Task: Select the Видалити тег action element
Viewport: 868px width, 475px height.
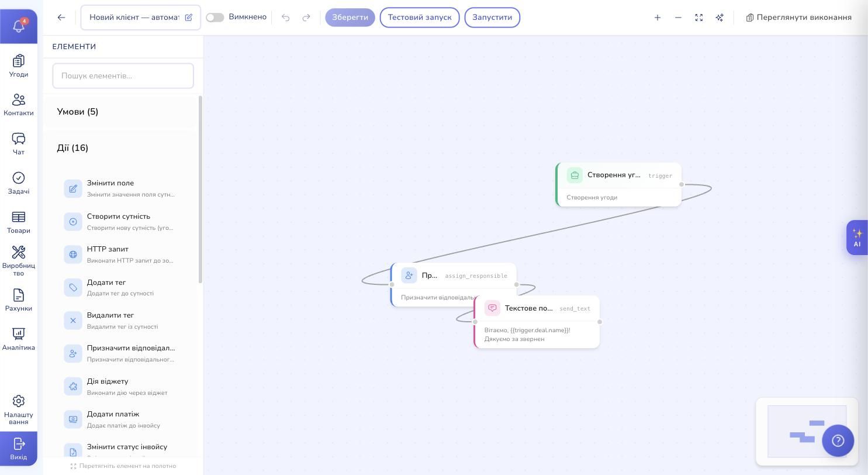Action: (121, 321)
